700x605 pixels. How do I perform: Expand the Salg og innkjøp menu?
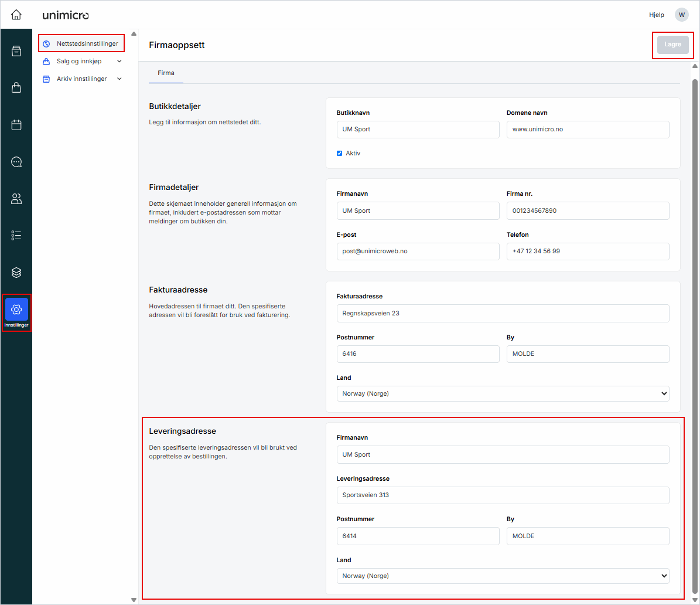pos(82,61)
